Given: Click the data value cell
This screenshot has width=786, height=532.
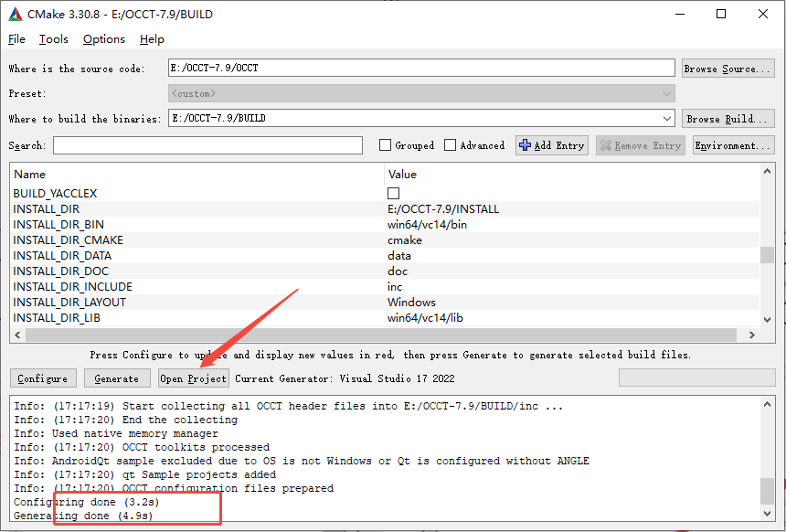Looking at the screenshot, I should click(x=399, y=255).
